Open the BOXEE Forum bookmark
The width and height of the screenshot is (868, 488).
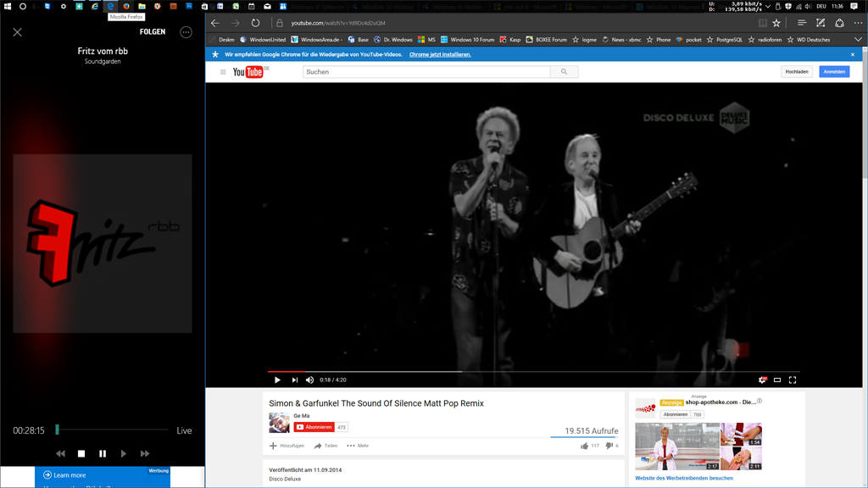tap(547, 40)
